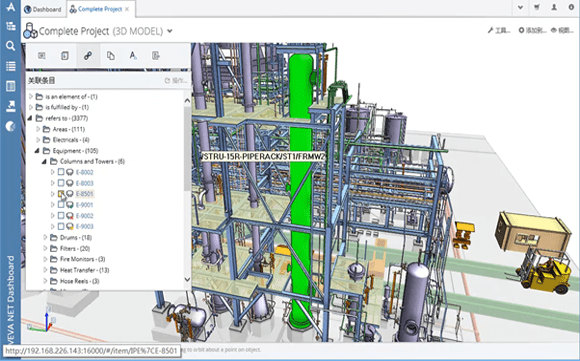
Task: Open the Complete Project title dropdown arrow
Action: point(170,31)
